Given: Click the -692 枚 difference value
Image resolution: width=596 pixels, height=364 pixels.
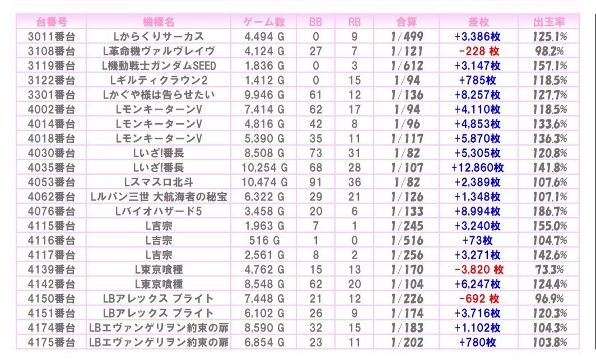Looking at the screenshot, I should point(478,298).
